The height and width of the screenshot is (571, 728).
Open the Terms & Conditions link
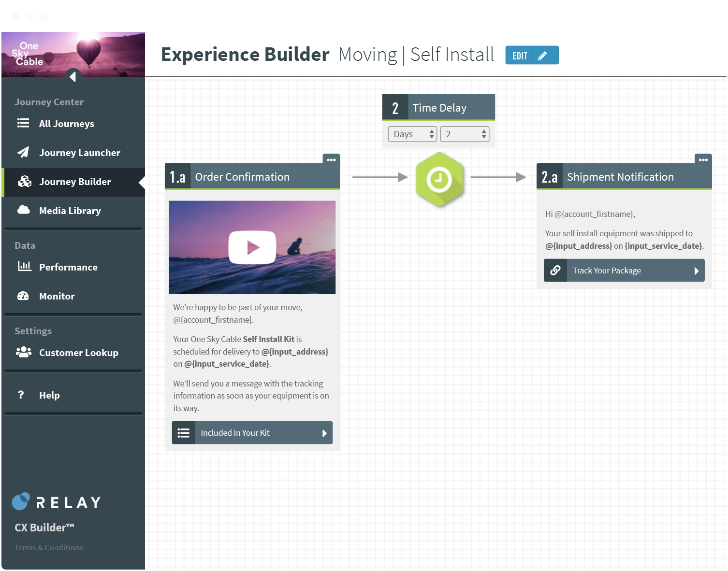[49, 547]
